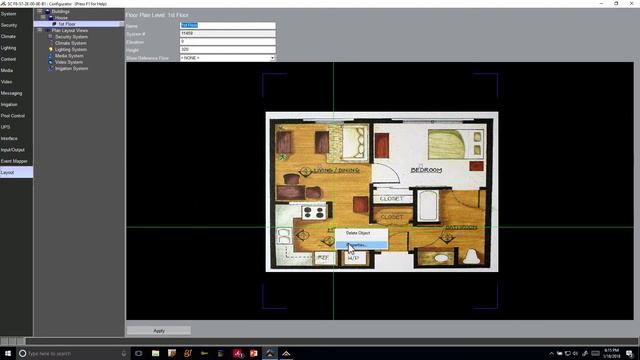Select Lighting System layout view

coord(71,49)
